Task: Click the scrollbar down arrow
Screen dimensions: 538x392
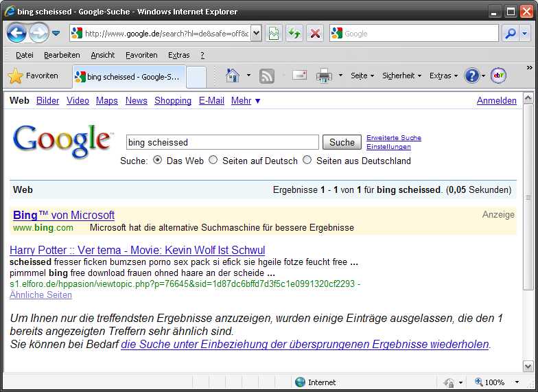Action: (528, 366)
